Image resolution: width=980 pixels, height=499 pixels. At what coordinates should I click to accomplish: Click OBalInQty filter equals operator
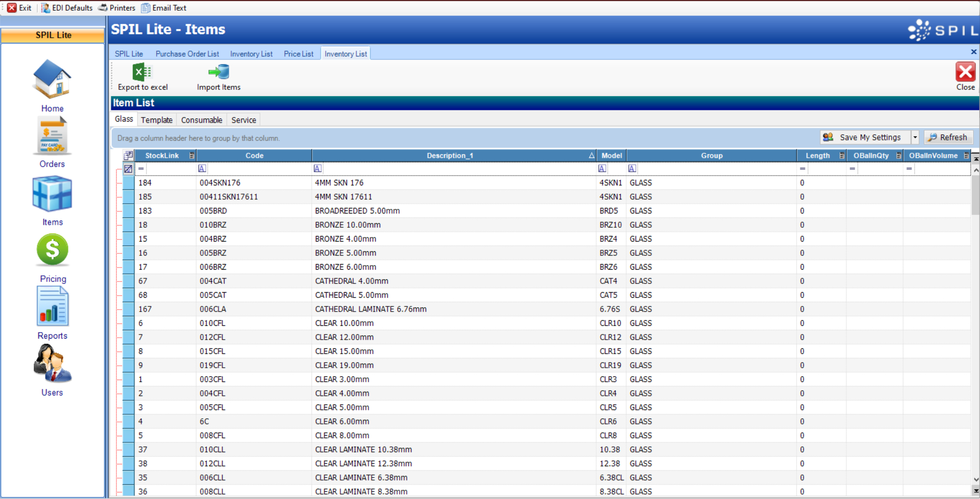coord(852,169)
